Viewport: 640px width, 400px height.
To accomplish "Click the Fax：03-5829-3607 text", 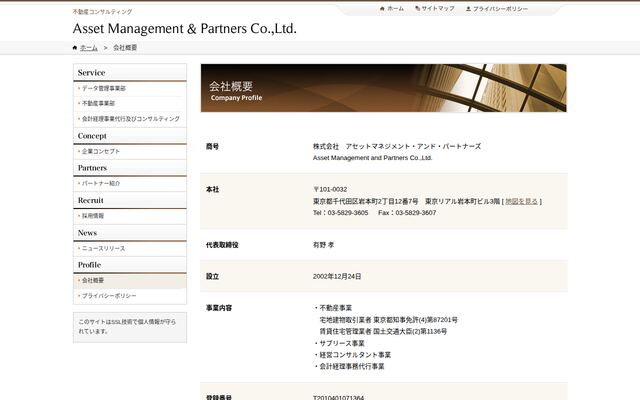I will coord(407,213).
